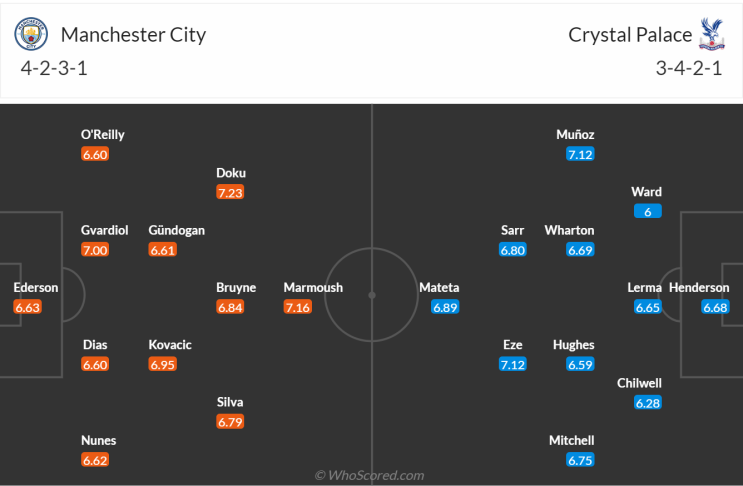Click on player name Mateta
The image size is (743, 486).
[x=439, y=288]
